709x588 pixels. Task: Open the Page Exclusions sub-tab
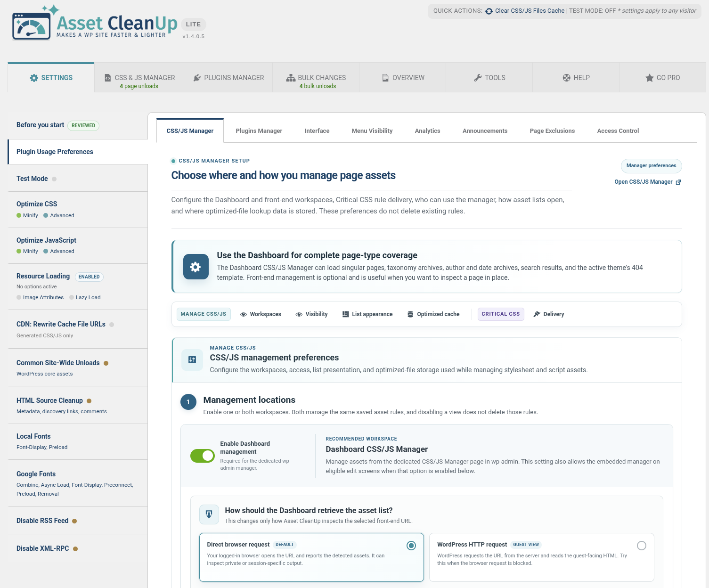coord(553,131)
